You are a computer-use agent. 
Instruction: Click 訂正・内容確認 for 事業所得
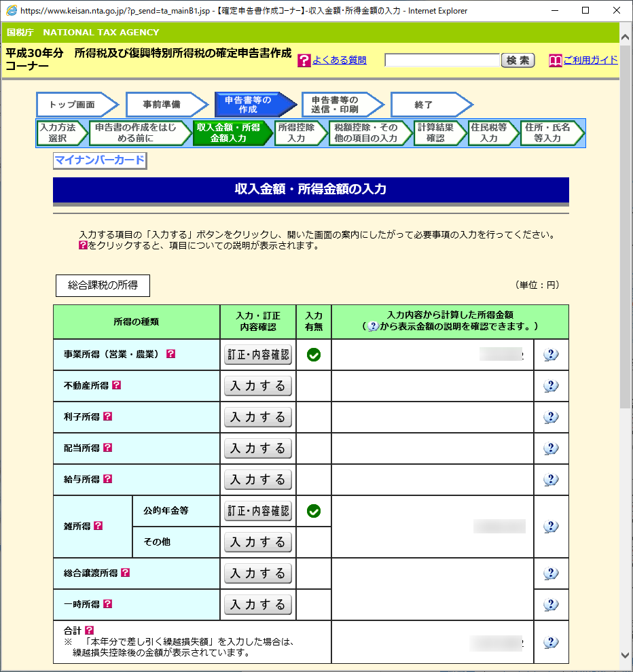258,355
